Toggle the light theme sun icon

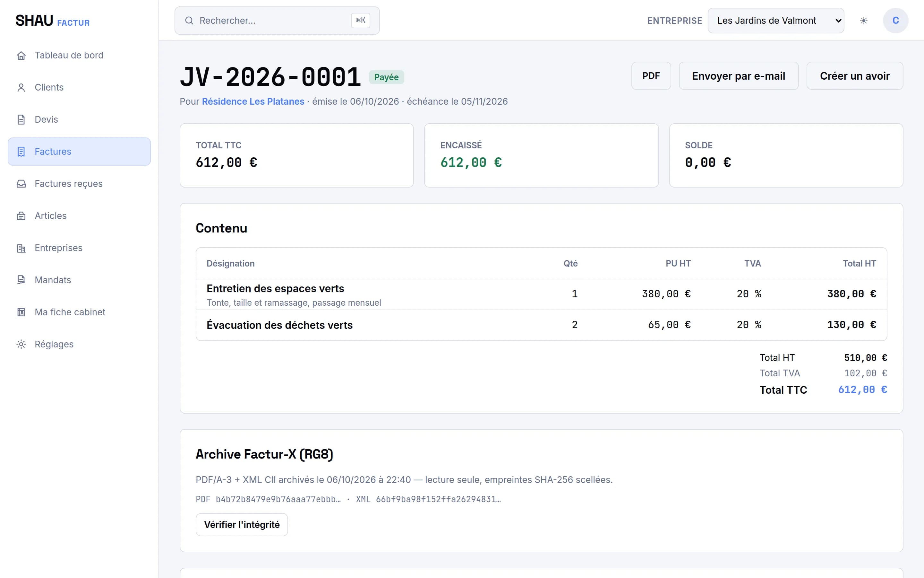coord(863,21)
